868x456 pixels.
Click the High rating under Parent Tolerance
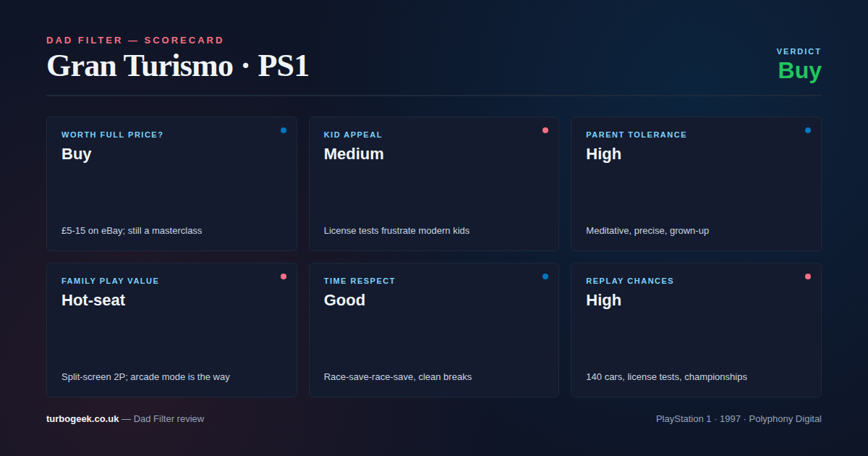tap(603, 154)
